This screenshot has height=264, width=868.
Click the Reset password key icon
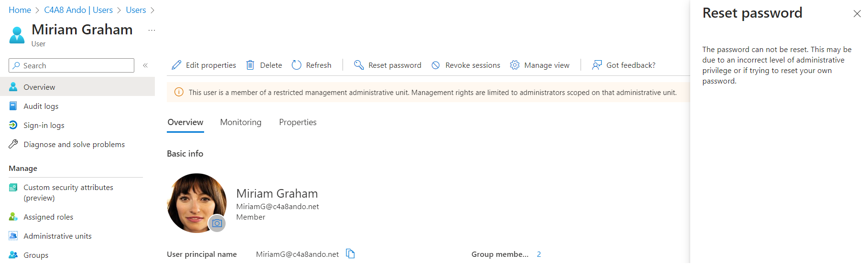(x=358, y=65)
